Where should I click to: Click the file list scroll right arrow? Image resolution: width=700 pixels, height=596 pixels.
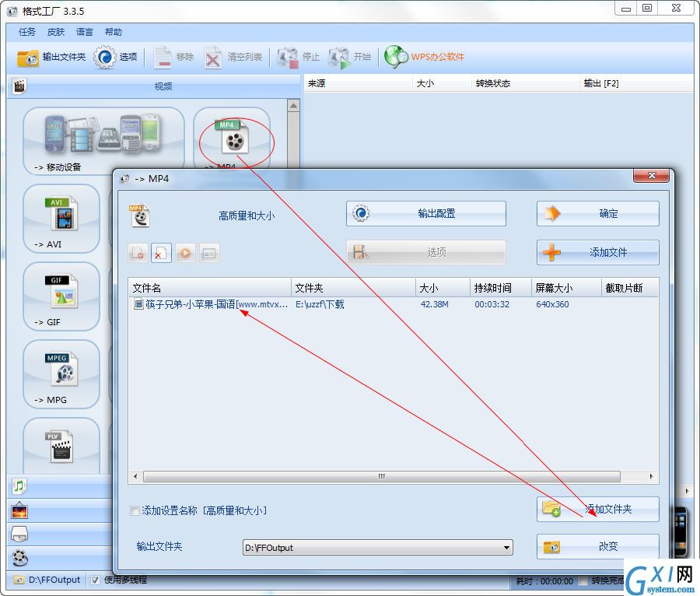pos(651,476)
